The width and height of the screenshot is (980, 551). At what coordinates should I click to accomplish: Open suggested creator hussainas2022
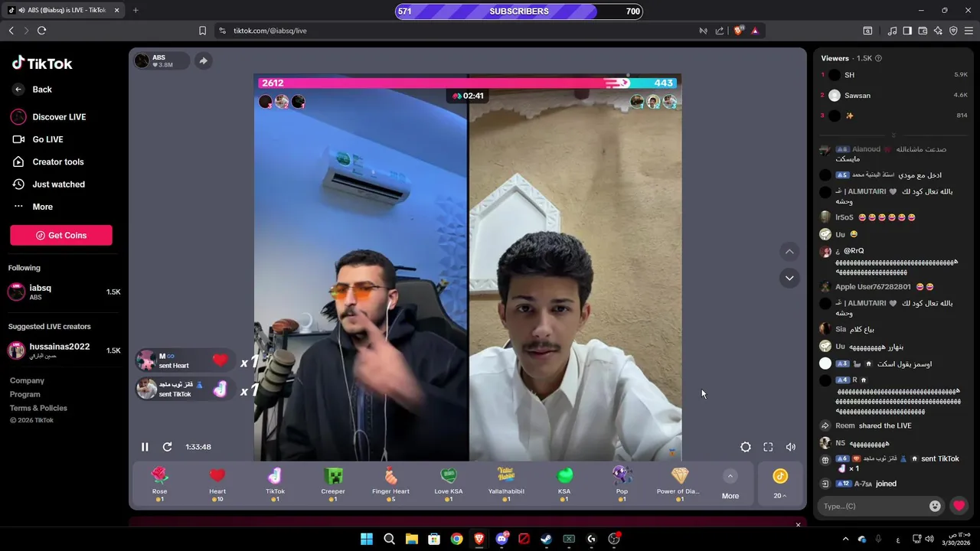pos(64,350)
